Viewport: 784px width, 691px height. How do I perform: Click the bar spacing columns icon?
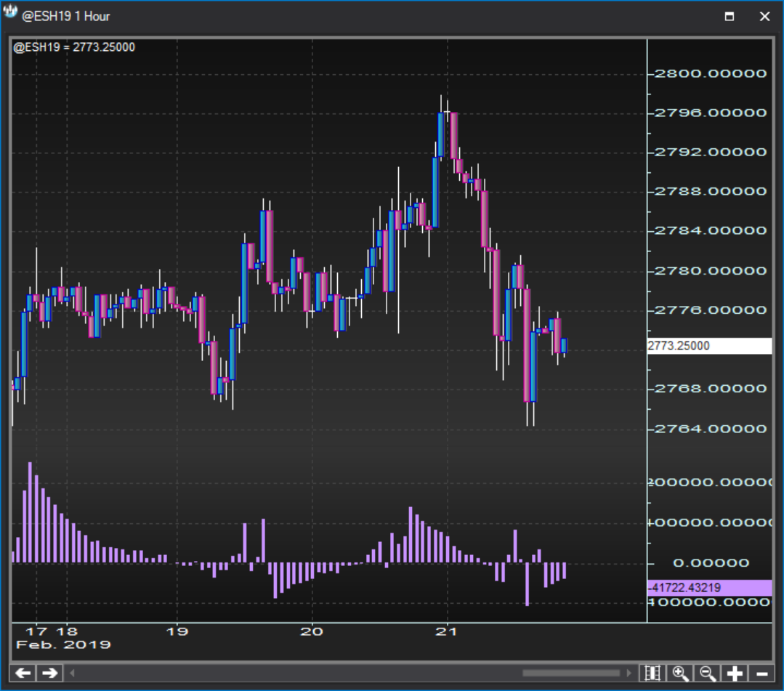(x=652, y=674)
